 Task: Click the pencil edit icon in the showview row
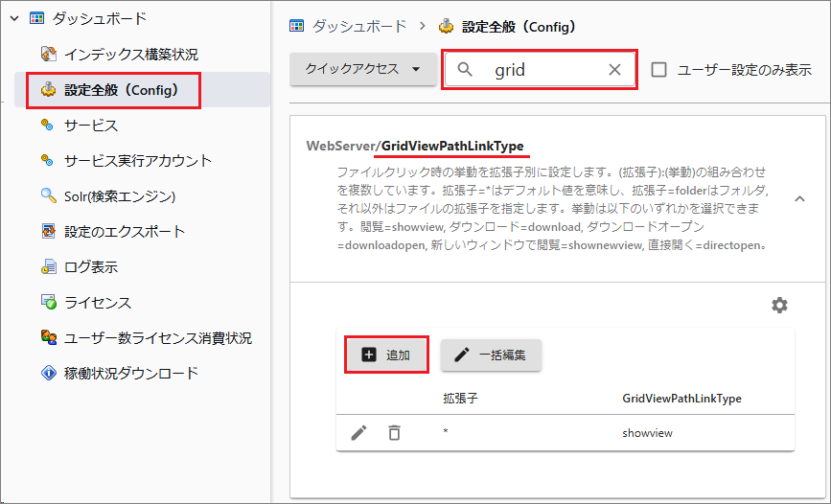tap(358, 433)
